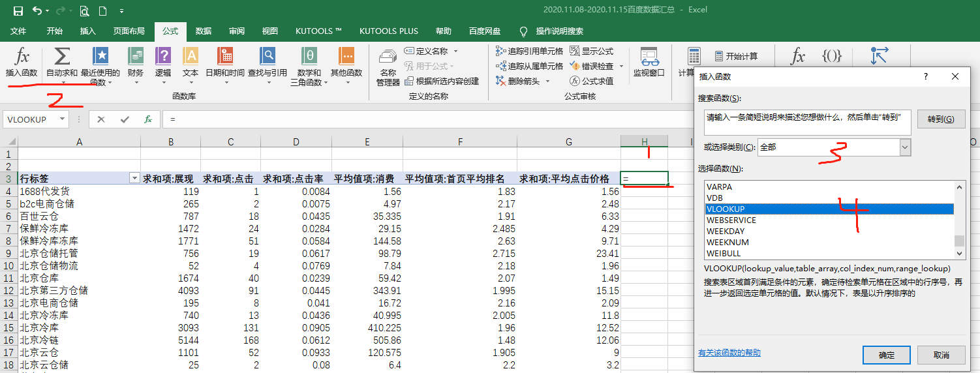This screenshot has width=980, height=373.
Task: Expand the 或选择类别 dropdown
Action: [904, 147]
